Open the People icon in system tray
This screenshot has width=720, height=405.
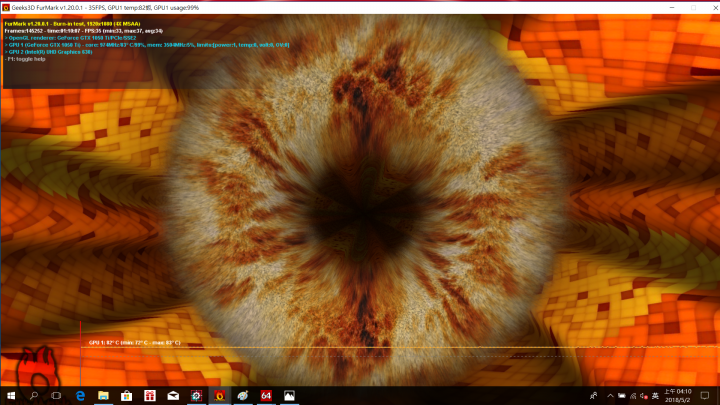click(593, 395)
